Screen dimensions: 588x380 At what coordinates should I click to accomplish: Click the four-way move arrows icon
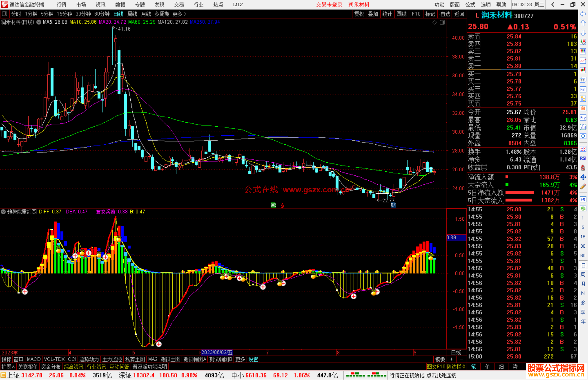click(583, 177)
